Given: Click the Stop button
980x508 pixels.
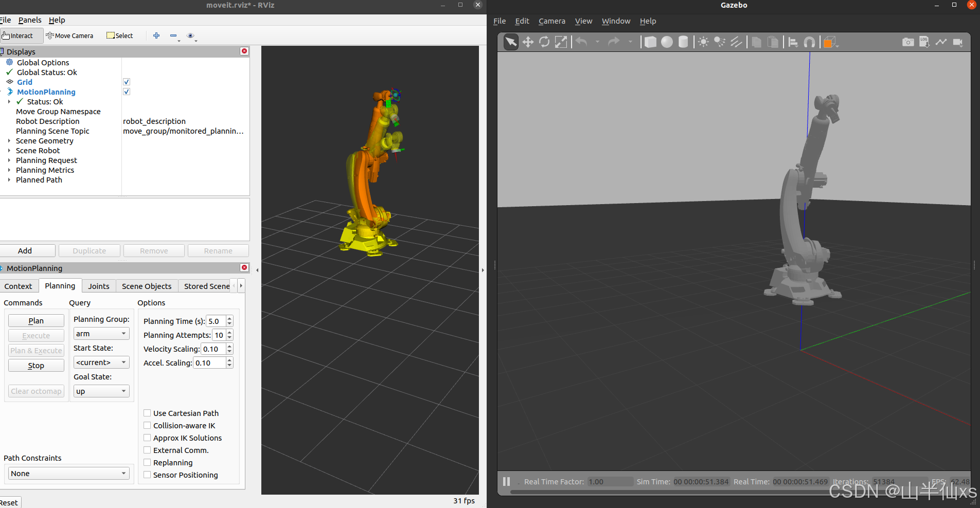Looking at the screenshot, I should point(36,366).
